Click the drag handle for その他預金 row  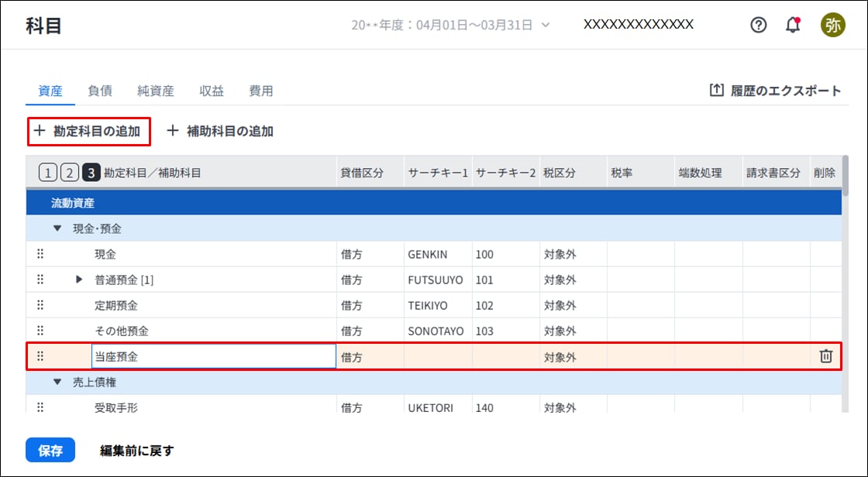coord(40,331)
